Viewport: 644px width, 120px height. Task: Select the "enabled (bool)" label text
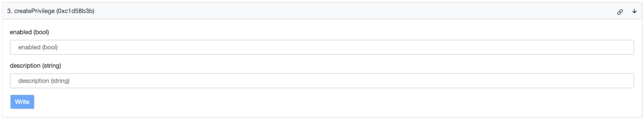pyautogui.click(x=29, y=32)
